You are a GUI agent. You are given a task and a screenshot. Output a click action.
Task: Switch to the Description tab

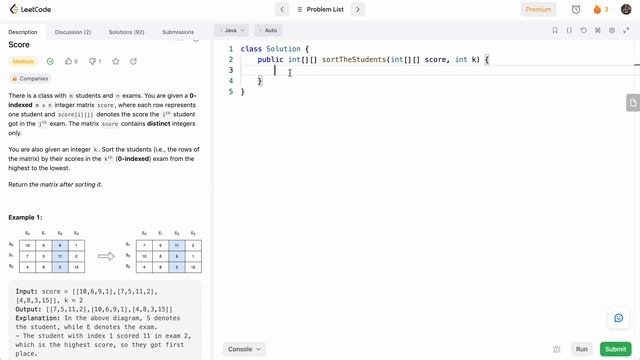pos(23,32)
